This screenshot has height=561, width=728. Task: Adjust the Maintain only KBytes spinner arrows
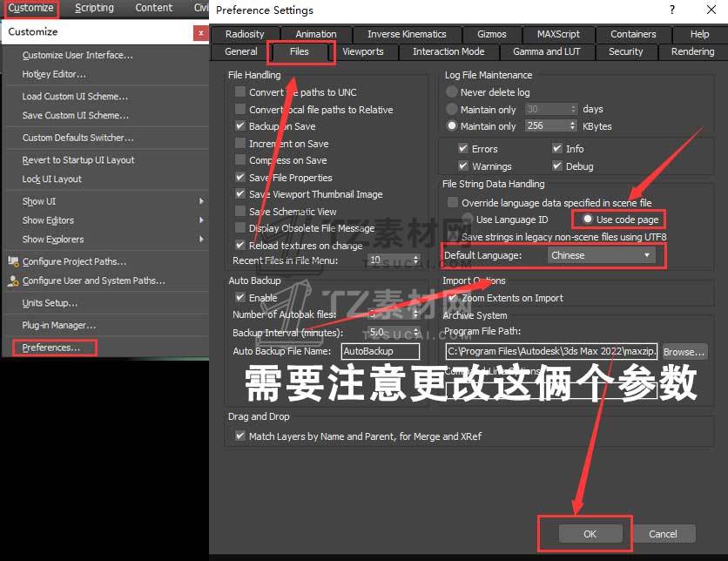572,125
